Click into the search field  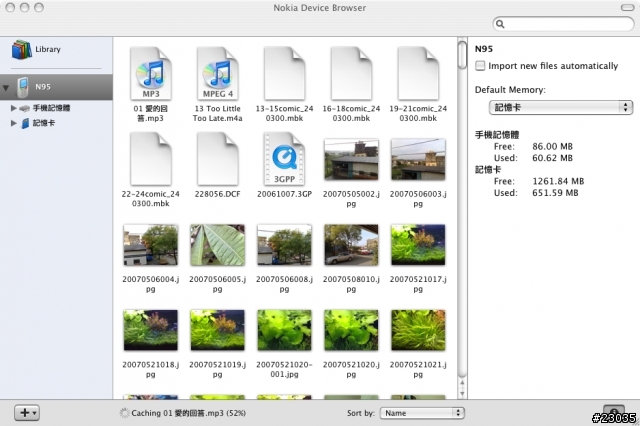pos(564,24)
